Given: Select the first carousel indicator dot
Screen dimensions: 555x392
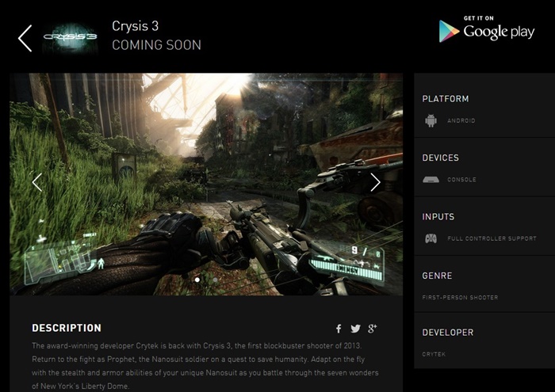Looking at the screenshot, I should pos(197,280).
